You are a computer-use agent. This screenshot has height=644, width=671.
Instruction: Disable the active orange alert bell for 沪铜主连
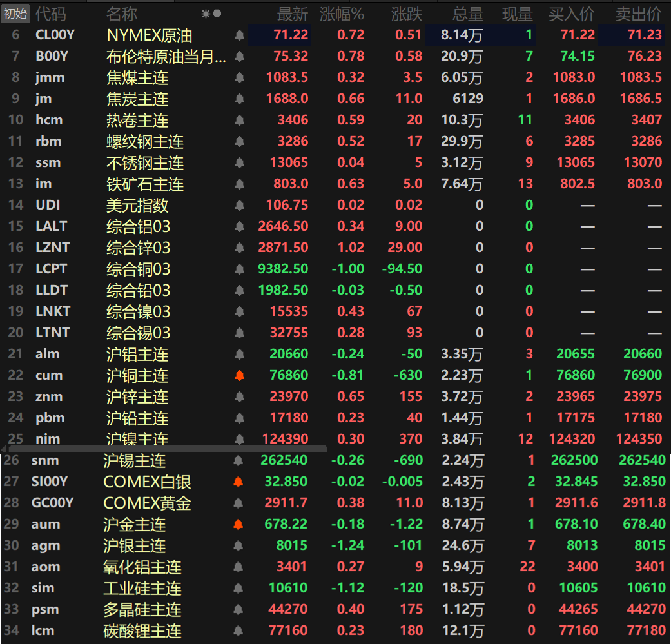(x=239, y=375)
